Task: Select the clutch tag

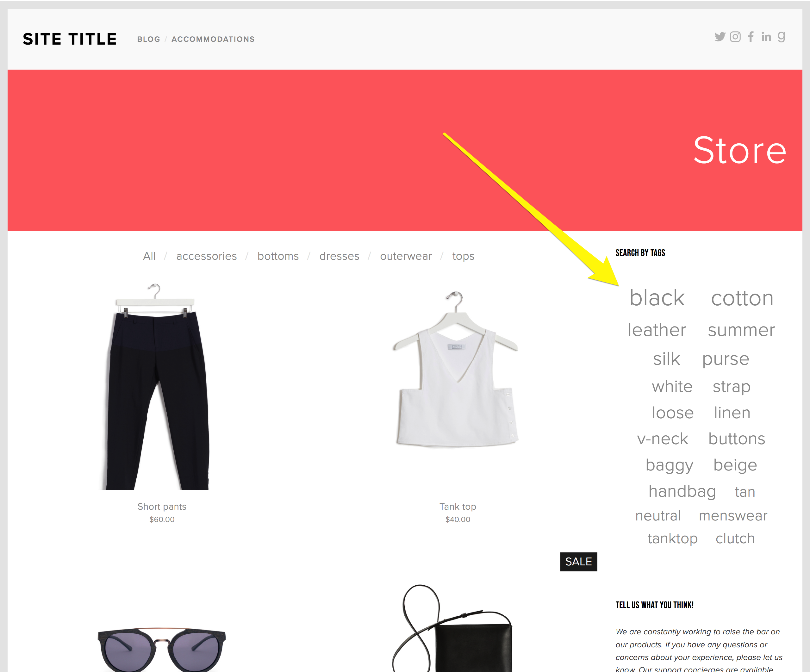Action: [735, 538]
